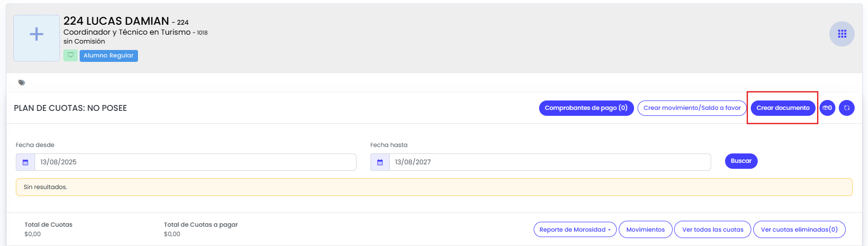Click the Total de Cuotas label
The height and width of the screenshot is (246, 868).
coord(48,225)
